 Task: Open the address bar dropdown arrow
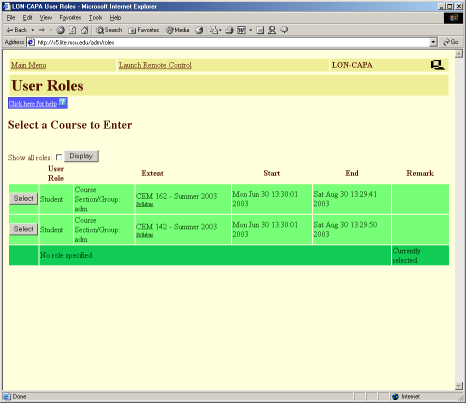pyautogui.click(x=433, y=42)
